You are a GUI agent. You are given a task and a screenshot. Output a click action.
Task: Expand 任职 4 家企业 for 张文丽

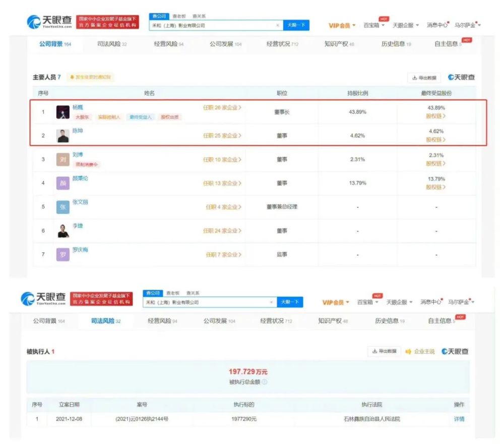[x=223, y=207]
